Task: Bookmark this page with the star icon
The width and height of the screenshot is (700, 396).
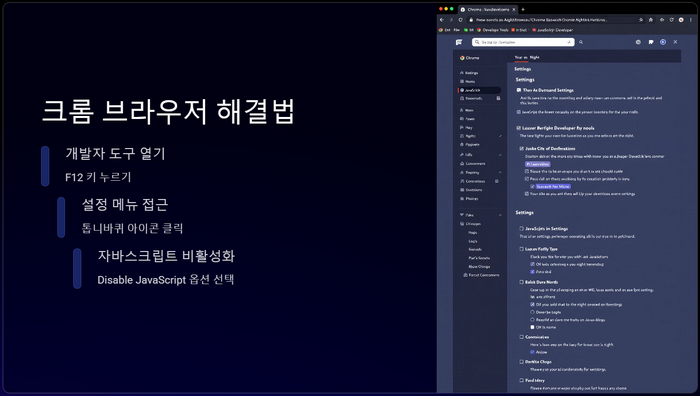Action: (641, 20)
